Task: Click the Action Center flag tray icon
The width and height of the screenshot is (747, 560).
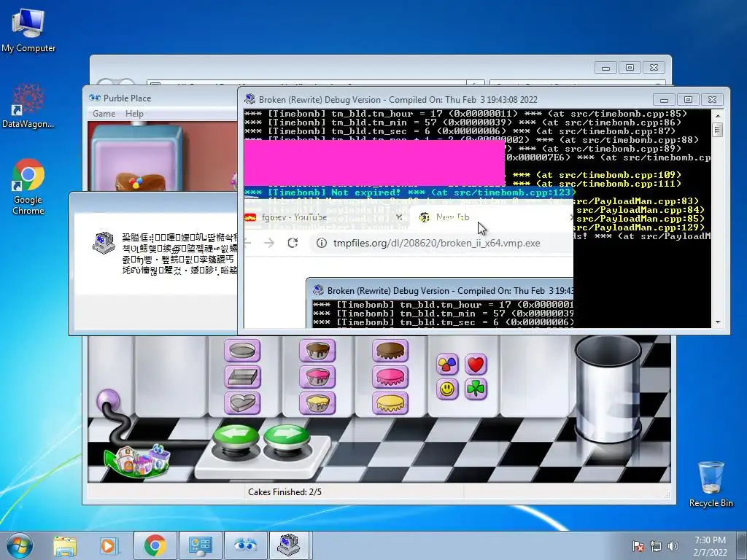Action: click(638, 546)
